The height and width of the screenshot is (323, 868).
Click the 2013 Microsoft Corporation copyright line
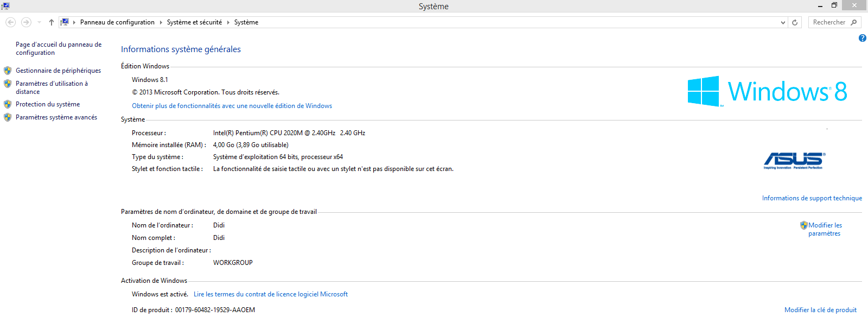(x=206, y=92)
